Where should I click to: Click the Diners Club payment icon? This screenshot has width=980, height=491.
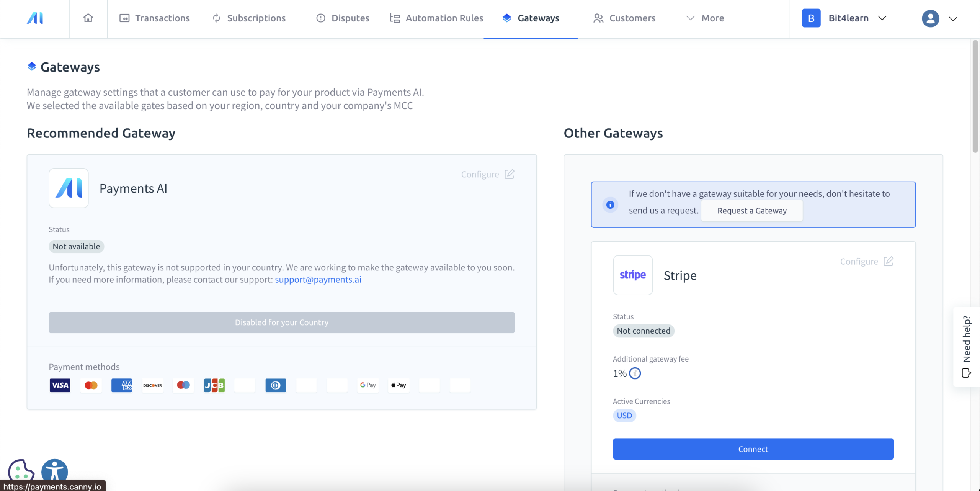click(x=276, y=385)
